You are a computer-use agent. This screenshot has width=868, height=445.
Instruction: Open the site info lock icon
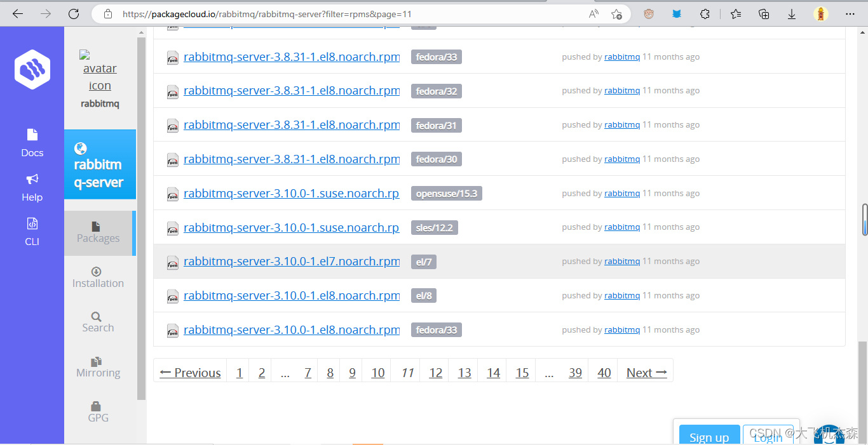[x=107, y=14]
